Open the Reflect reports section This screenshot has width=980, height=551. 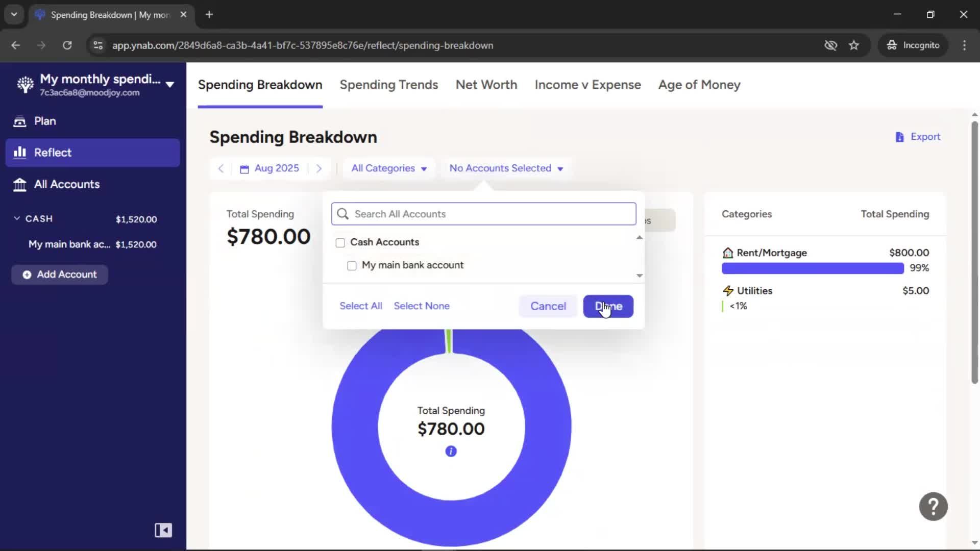click(x=92, y=153)
